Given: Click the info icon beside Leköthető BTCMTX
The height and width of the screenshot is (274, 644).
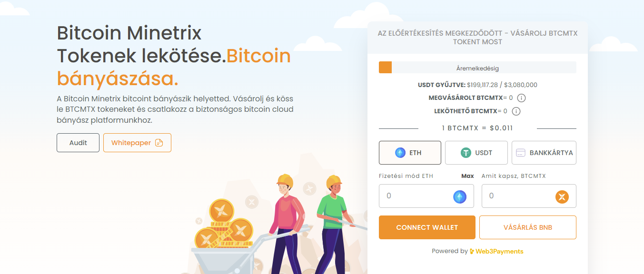Looking at the screenshot, I should (x=516, y=111).
